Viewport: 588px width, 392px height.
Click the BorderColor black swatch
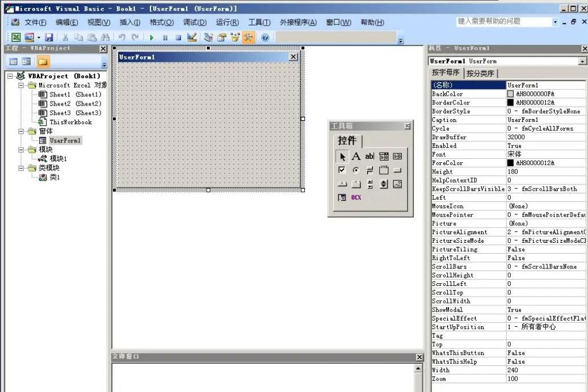point(510,102)
